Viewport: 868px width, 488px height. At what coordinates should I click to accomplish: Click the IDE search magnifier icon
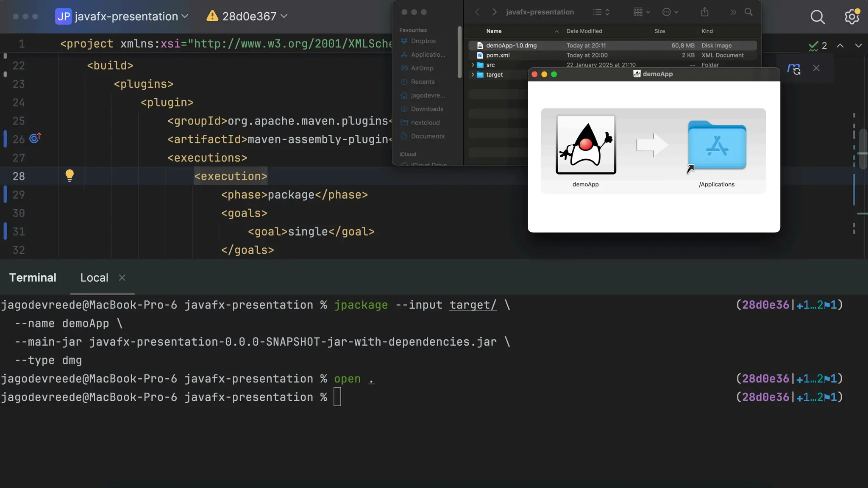[818, 17]
